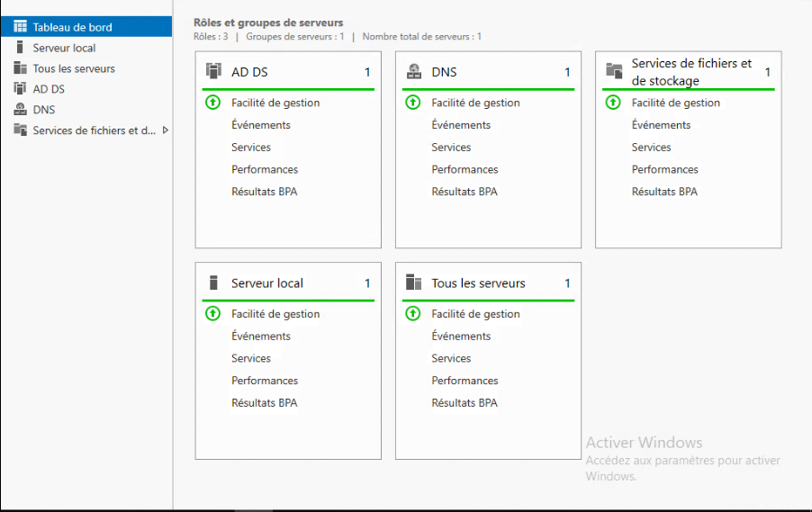
Task: Open Performances in Services de fichiers tile
Action: tap(664, 169)
